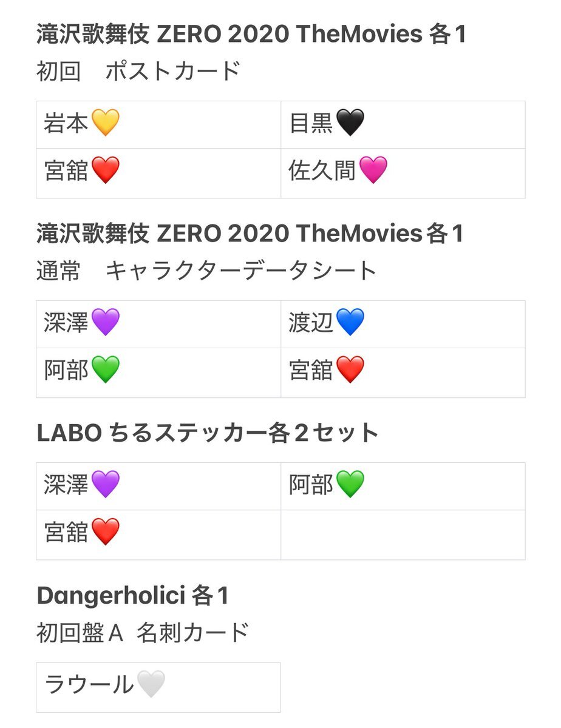Click the yellow heart next to 岩本
The height and width of the screenshot is (728, 561).
[x=104, y=124]
